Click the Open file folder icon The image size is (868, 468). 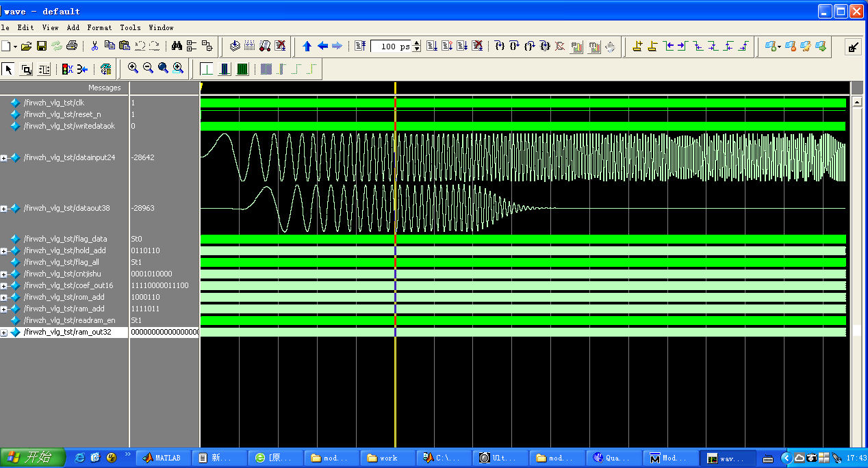pyautogui.click(x=26, y=46)
